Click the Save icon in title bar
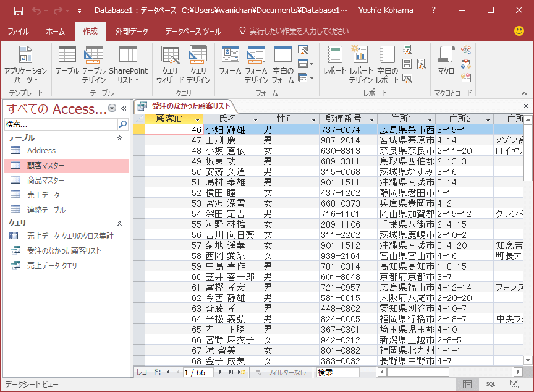The height and width of the screenshot is (392, 534). tap(19, 11)
